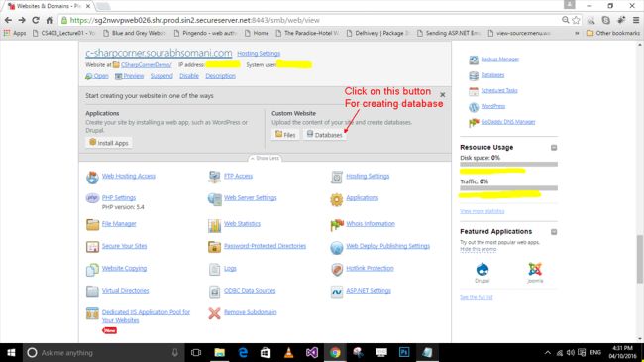Viewport: 644px width, 362px height.
Task: Click the Disable link
Action: coord(189,76)
